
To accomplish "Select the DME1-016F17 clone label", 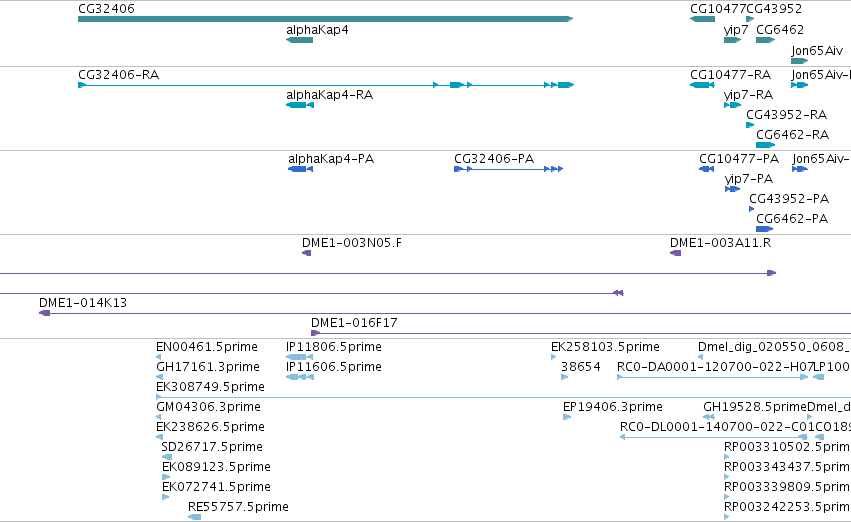I will [354, 323].
